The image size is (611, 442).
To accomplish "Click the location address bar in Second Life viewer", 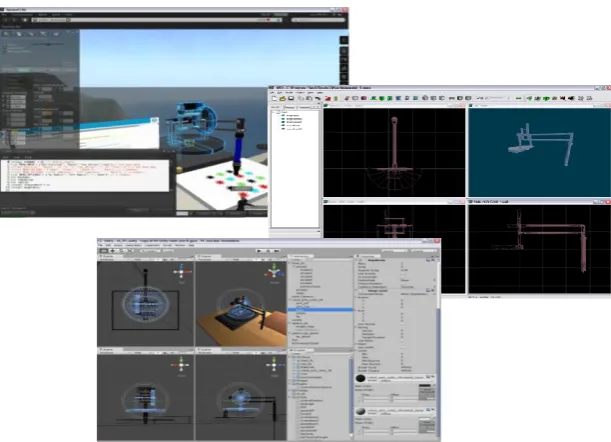I will tap(157, 20).
